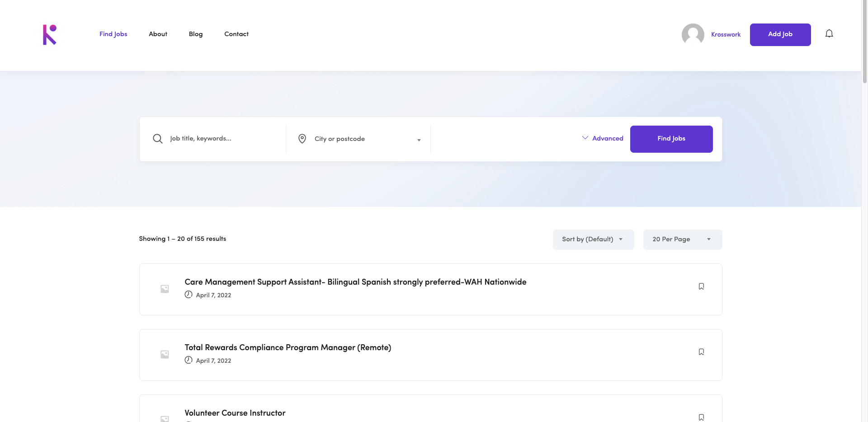Open the Volunteer Course Instructor job listing

point(235,413)
